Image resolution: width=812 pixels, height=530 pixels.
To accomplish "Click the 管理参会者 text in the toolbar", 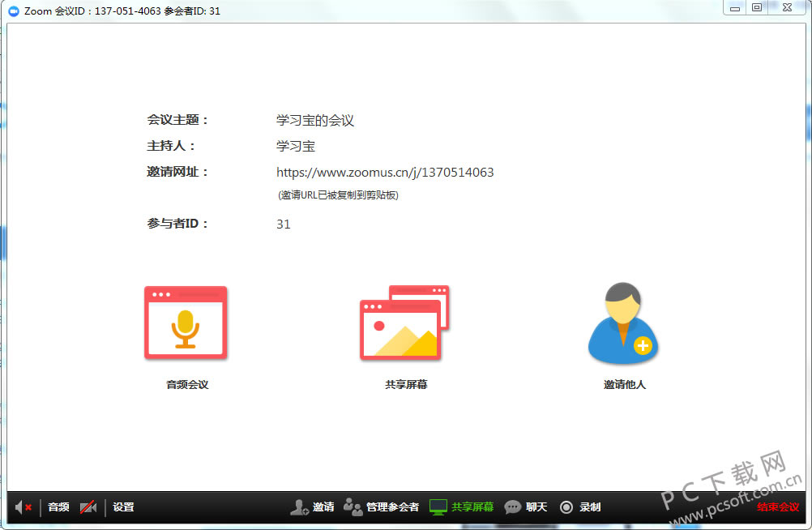I will tap(392, 507).
